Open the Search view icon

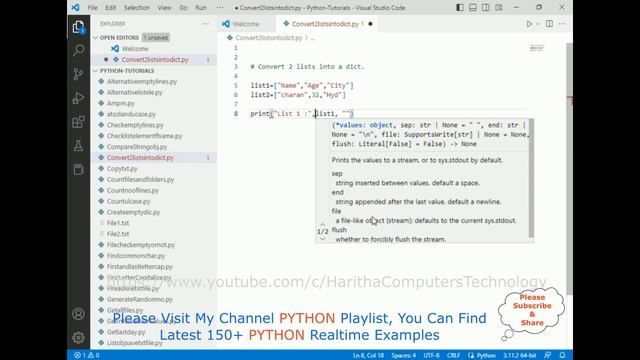pos(78,50)
